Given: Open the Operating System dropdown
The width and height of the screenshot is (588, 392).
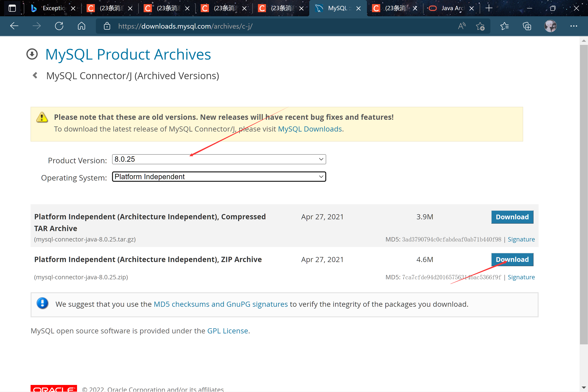Looking at the screenshot, I should point(219,177).
